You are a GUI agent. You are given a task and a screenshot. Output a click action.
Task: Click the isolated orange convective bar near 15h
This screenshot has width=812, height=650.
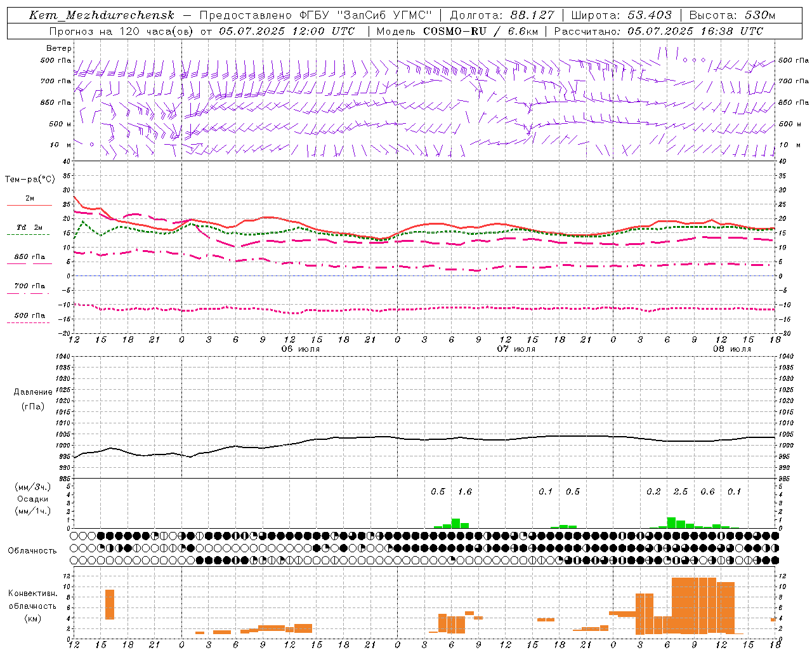(110, 604)
